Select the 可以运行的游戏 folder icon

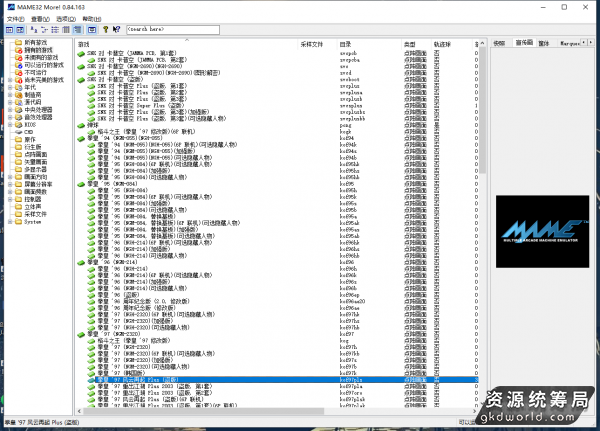click(x=18, y=65)
